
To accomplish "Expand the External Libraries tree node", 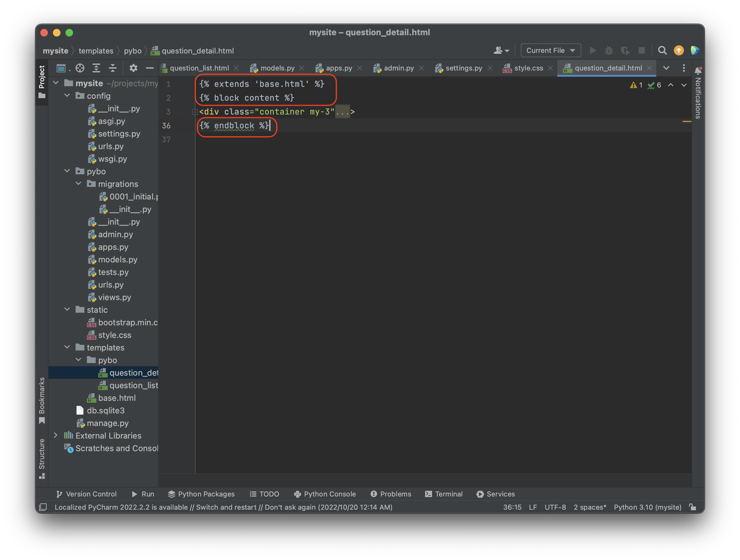I will [56, 435].
